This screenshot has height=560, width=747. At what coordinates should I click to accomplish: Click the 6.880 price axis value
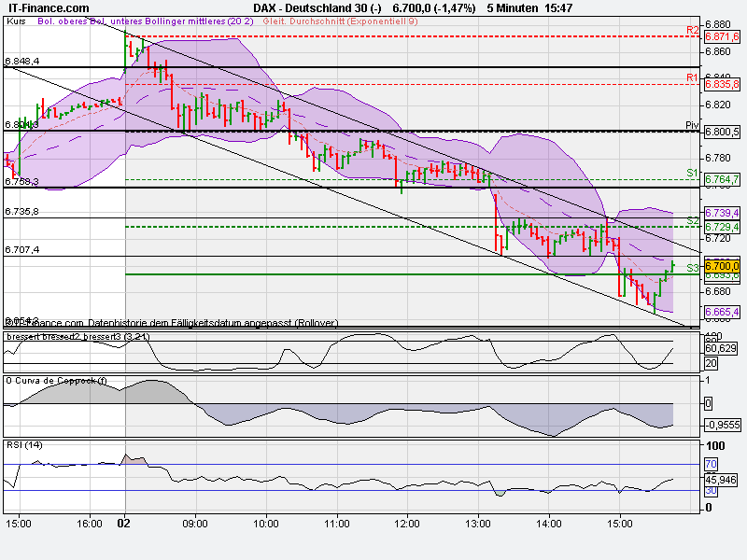[x=717, y=25]
